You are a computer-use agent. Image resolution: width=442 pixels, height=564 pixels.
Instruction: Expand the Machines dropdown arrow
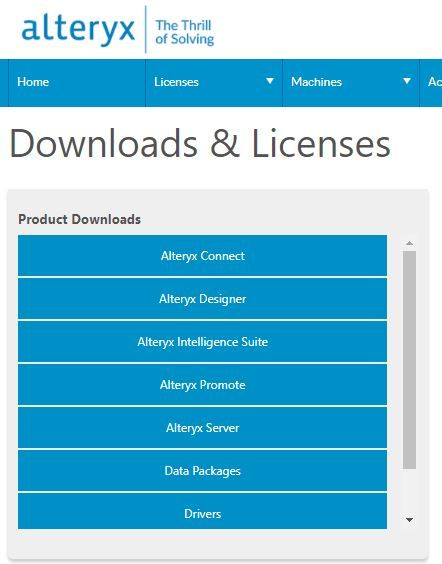click(407, 81)
